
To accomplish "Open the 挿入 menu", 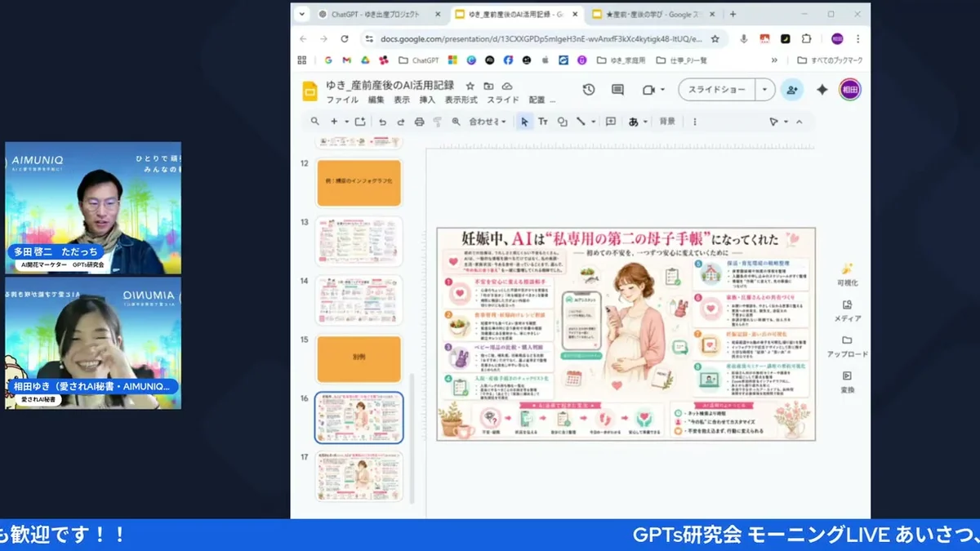I will 427,100.
